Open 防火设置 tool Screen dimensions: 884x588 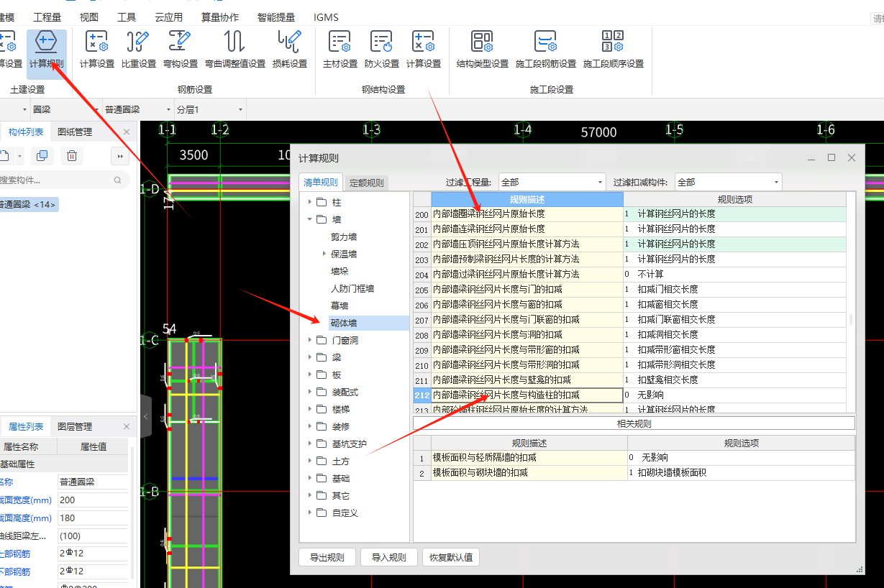[382, 50]
